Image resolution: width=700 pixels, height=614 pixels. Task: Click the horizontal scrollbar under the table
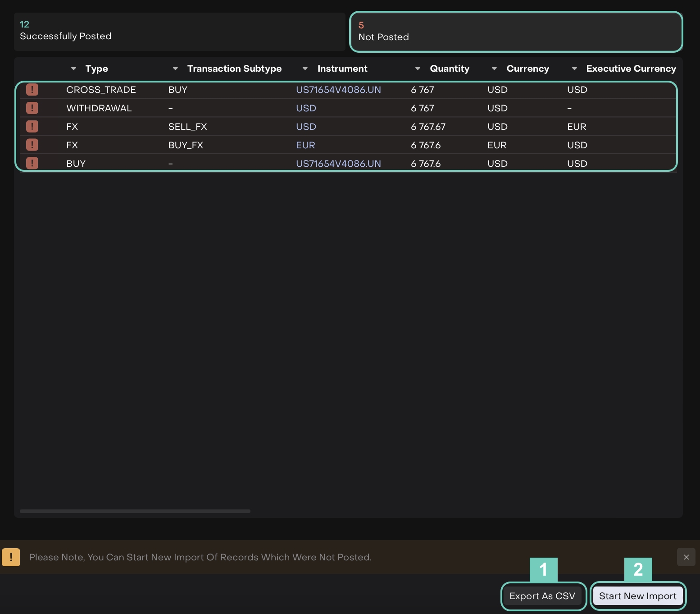tap(135, 511)
